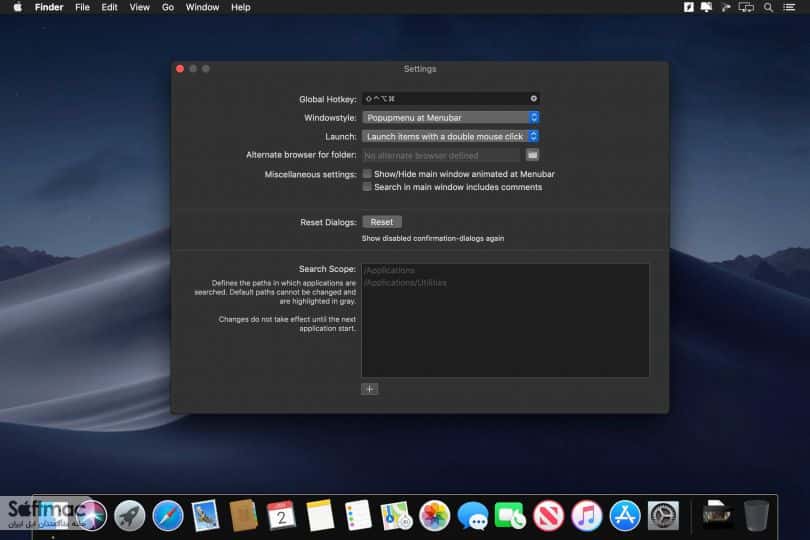Image resolution: width=810 pixels, height=540 pixels.
Task: Open Maps from the Dock
Action: (x=396, y=515)
